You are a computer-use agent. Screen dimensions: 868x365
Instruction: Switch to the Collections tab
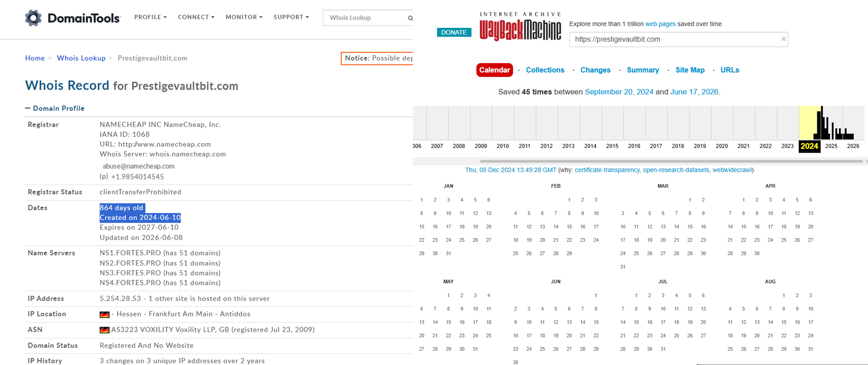(545, 70)
